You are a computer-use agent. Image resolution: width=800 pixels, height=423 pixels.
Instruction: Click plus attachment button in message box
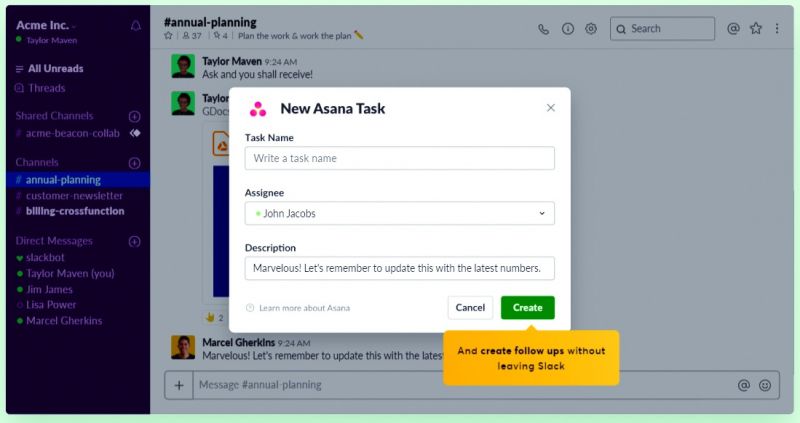179,385
